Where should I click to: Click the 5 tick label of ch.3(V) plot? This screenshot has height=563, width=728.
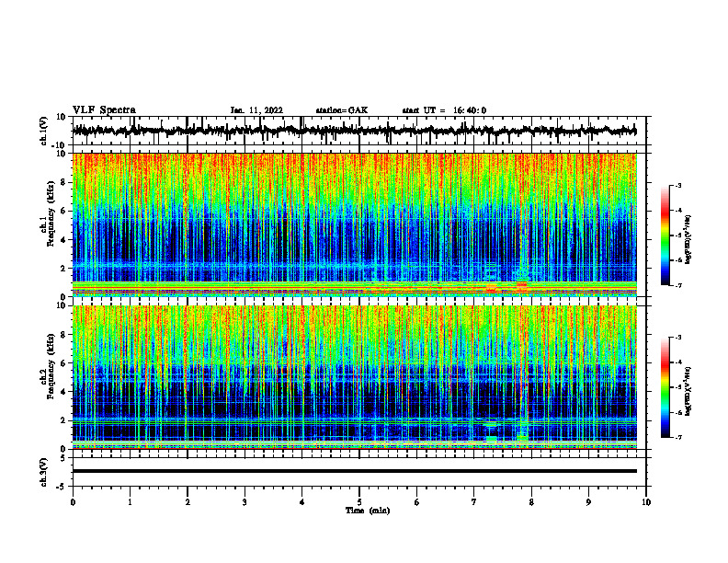tap(64, 458)
